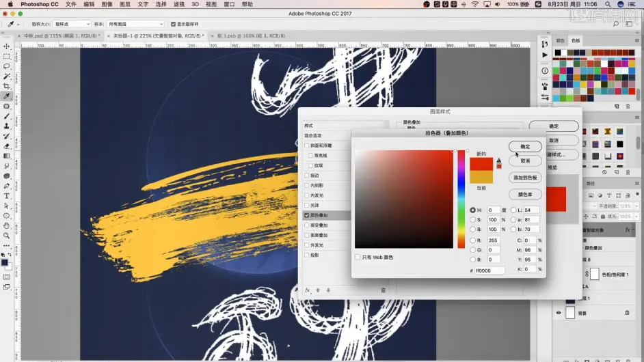Select the Crop tool

[7, 86]
